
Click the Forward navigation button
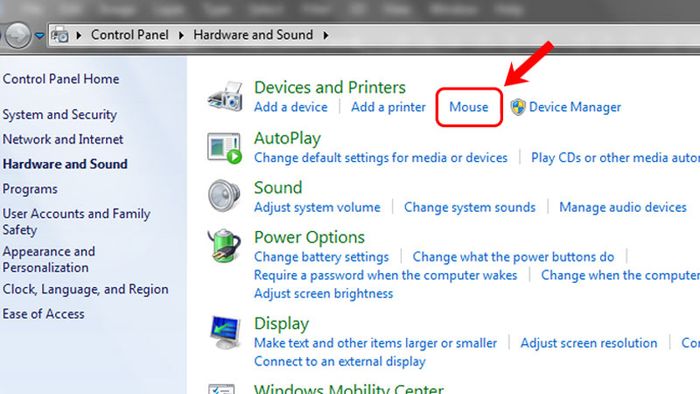pyautogui.click(x=18, y=34)
